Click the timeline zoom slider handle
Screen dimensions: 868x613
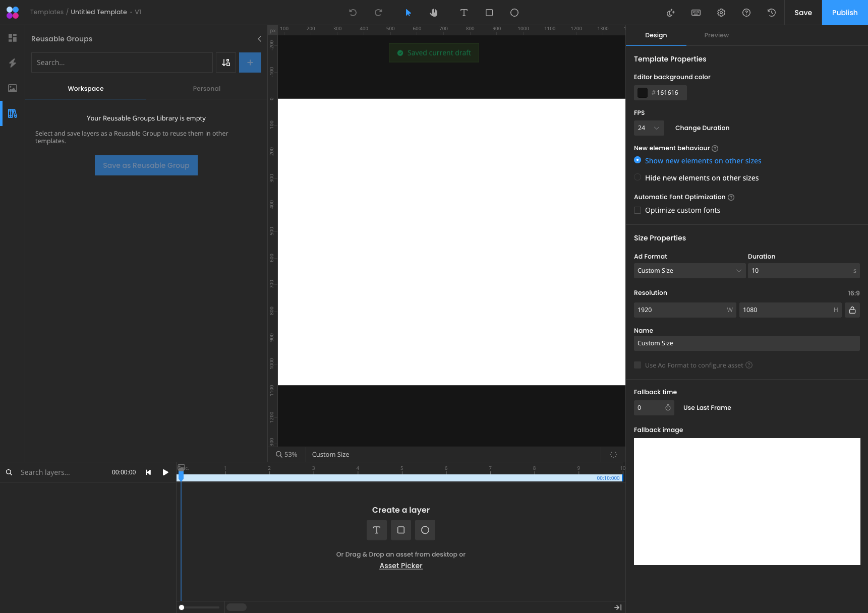pyautogui.click(x=182, y=607)
